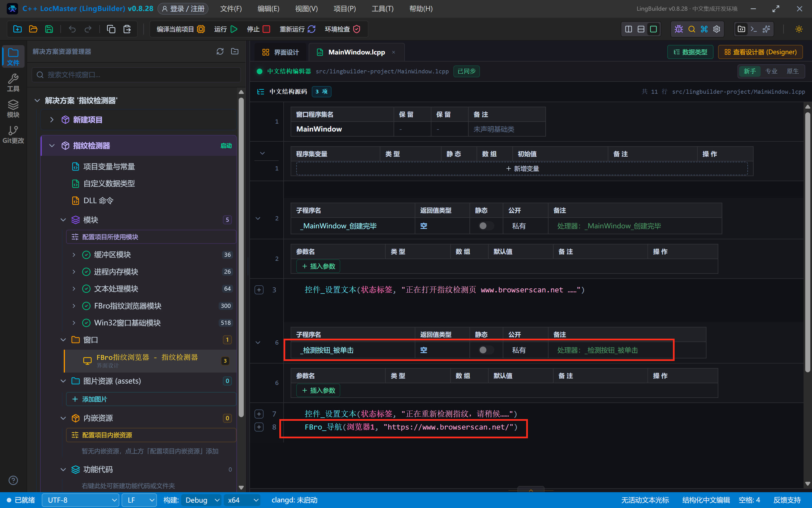Switch to split column layout view
This screenshot has width=812, height=508.
(629, 29)
